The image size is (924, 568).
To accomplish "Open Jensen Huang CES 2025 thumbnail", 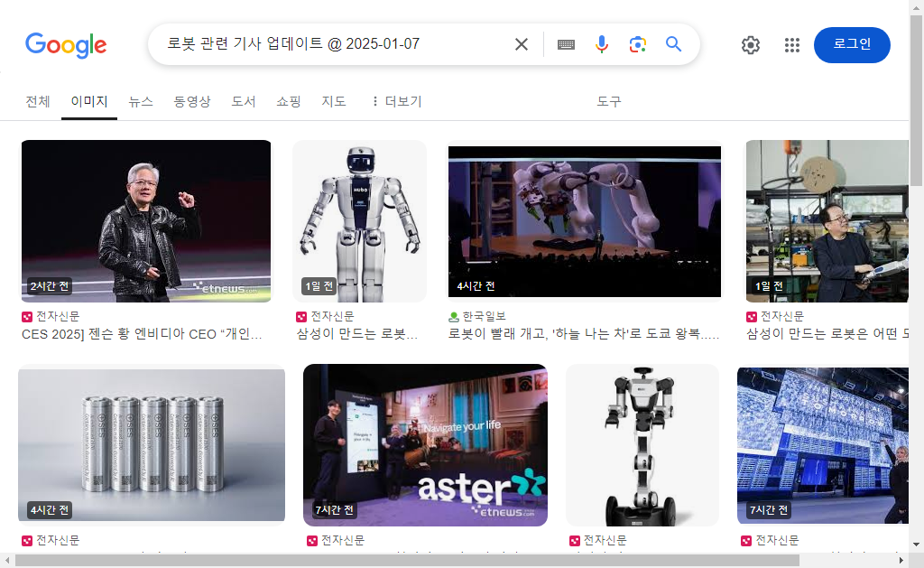I will click(x=146, y=221).
